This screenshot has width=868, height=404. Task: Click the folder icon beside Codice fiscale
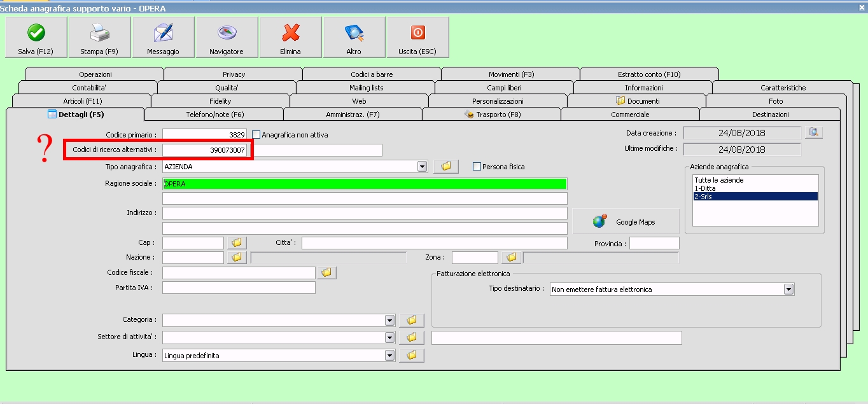327,272
